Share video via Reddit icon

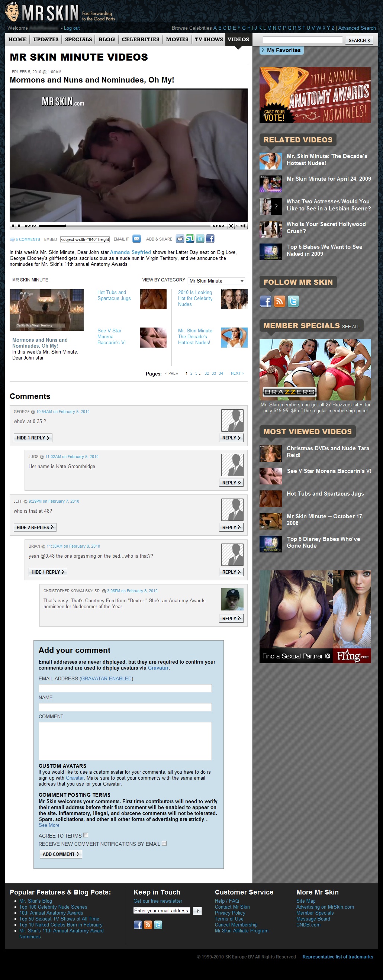click(180, 239)
